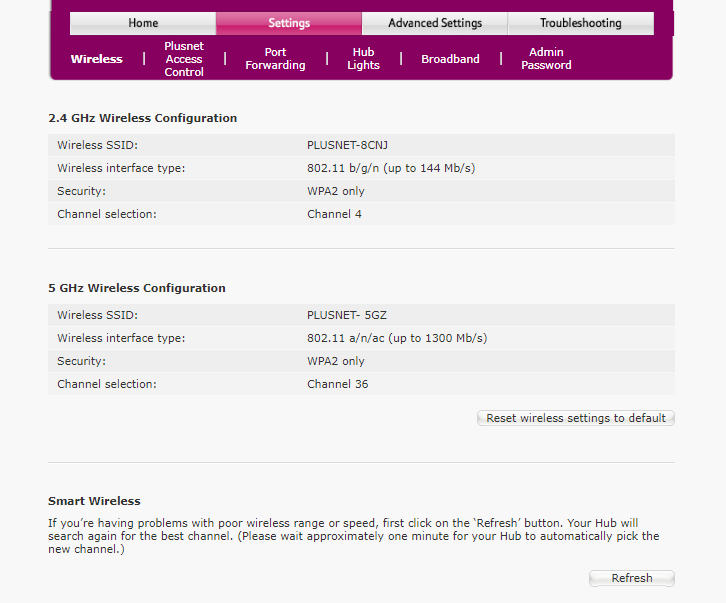Select the Settings tab
This screenshot has height=603, width=726.
click(289, 23)
